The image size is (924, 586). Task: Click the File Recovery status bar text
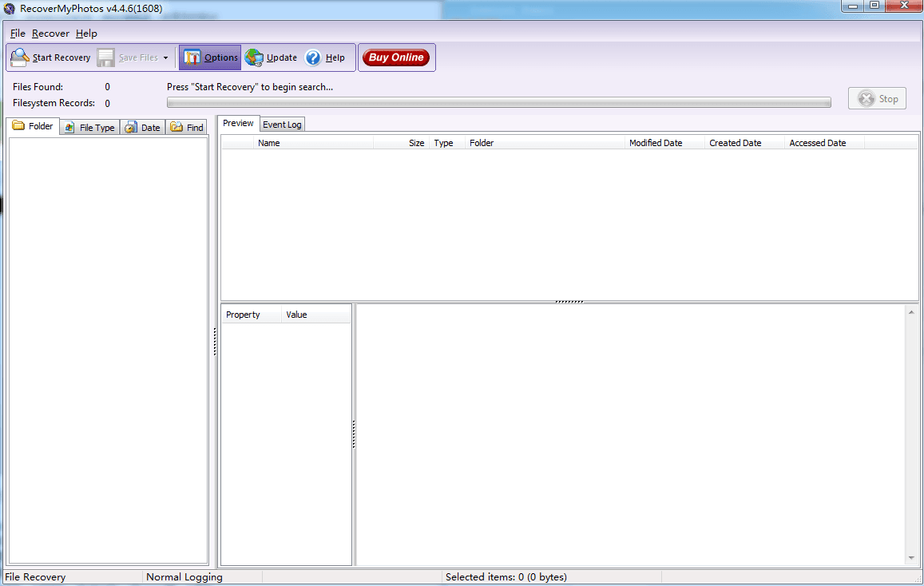pos(35,577)
